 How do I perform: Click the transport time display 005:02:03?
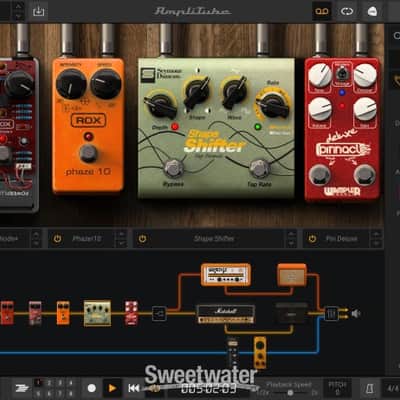point(209,388)
